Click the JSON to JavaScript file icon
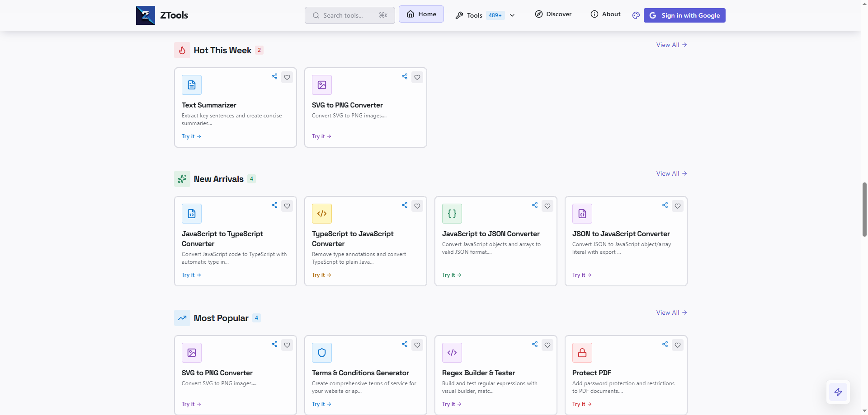 582,214
